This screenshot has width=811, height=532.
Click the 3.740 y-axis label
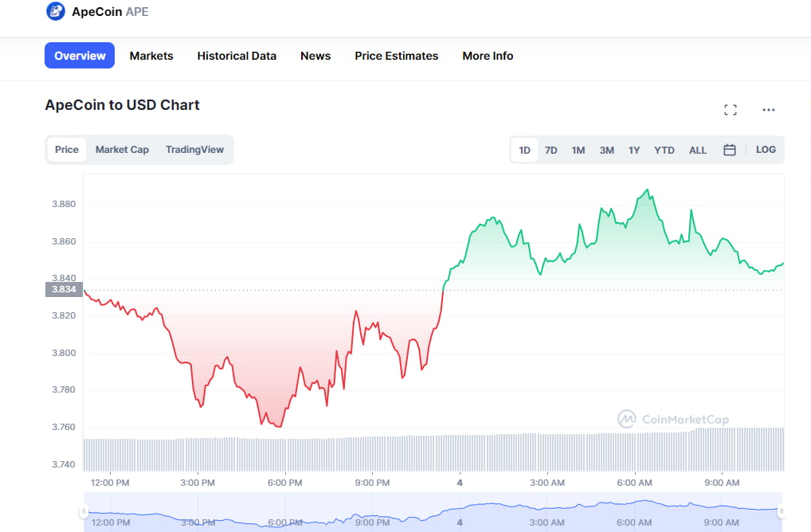[x=64, y=464]
